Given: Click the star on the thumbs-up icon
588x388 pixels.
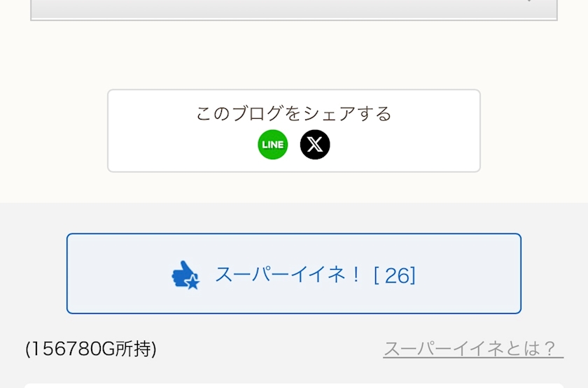Looking at the screenshot, I should pyautogui.click(x=192, y=282).
